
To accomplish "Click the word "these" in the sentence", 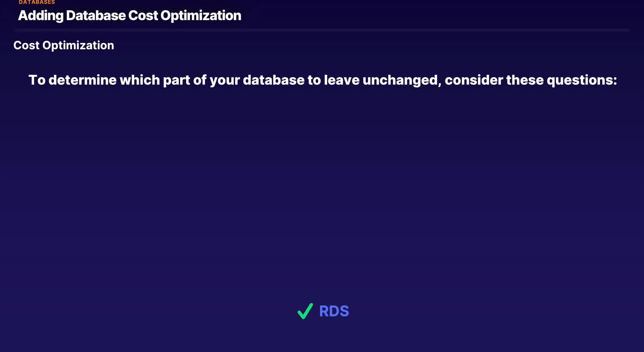I will 525,80.
